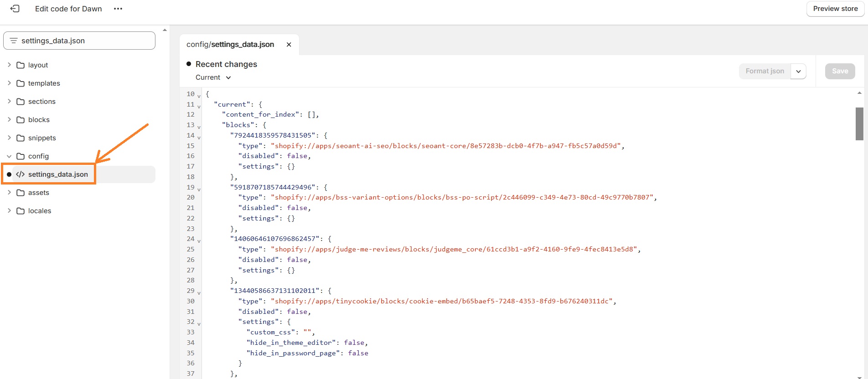Open settings_data.json in the file tree
This screenshot has height=379, width=868.
79,174
